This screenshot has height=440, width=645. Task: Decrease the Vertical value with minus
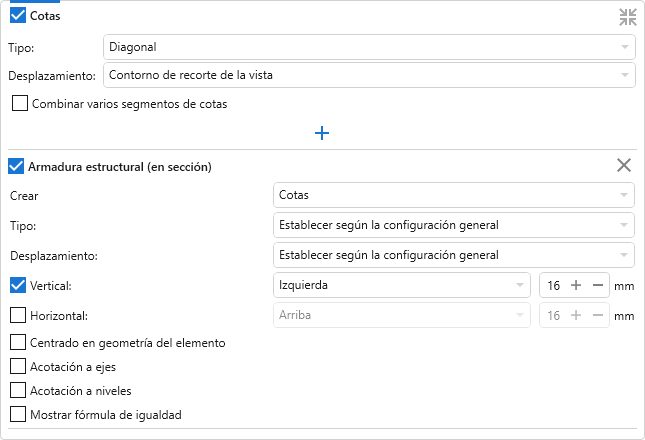click(x=597, y=286)
